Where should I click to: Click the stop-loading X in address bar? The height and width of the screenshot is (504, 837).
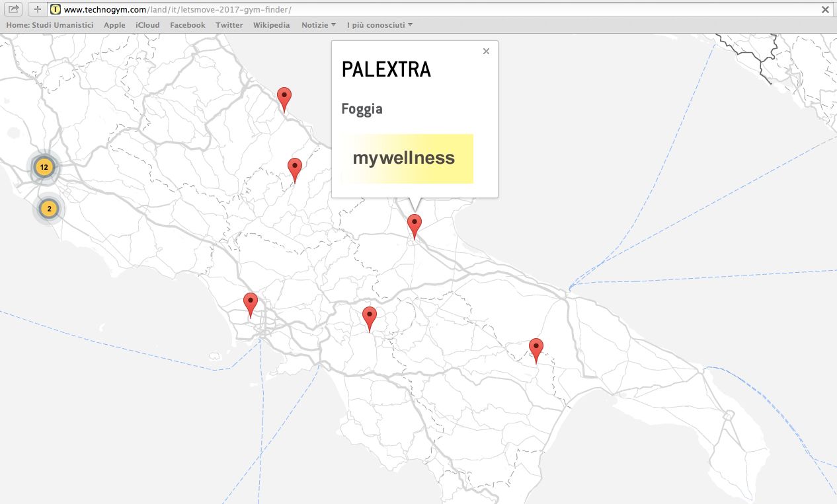[x=825, y=9]
